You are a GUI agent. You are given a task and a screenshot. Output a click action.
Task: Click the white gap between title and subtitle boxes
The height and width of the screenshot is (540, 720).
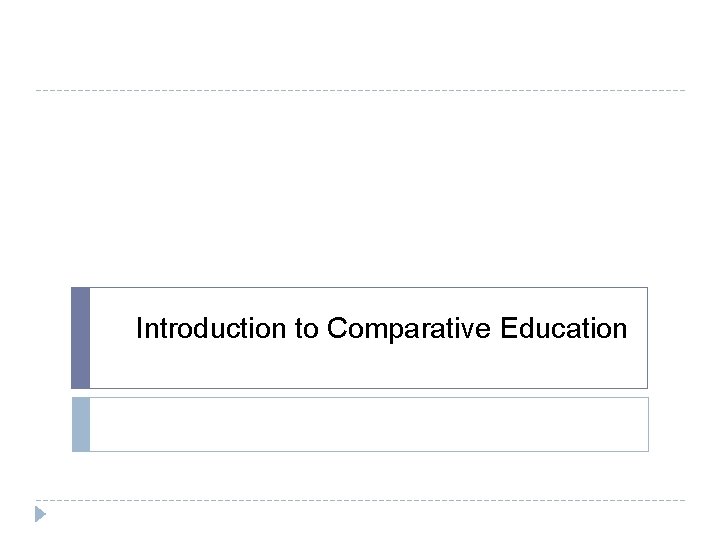(x=360, y=393)
